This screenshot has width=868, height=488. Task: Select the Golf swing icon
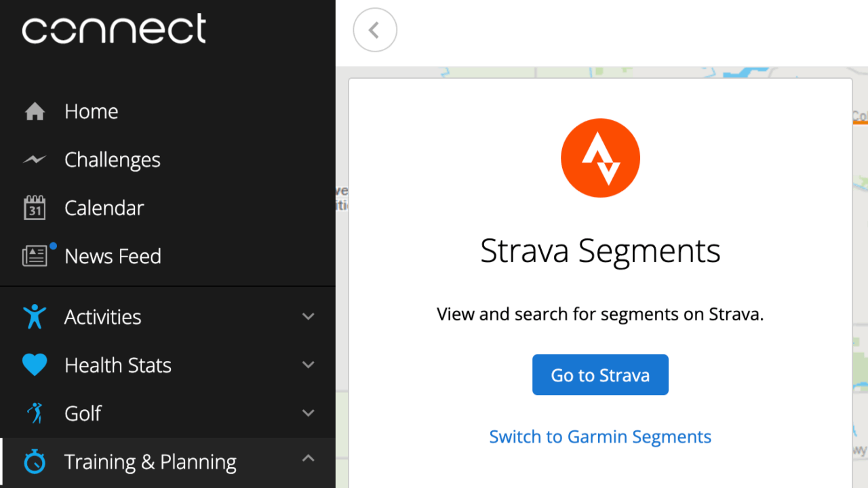tap(33, 413)
